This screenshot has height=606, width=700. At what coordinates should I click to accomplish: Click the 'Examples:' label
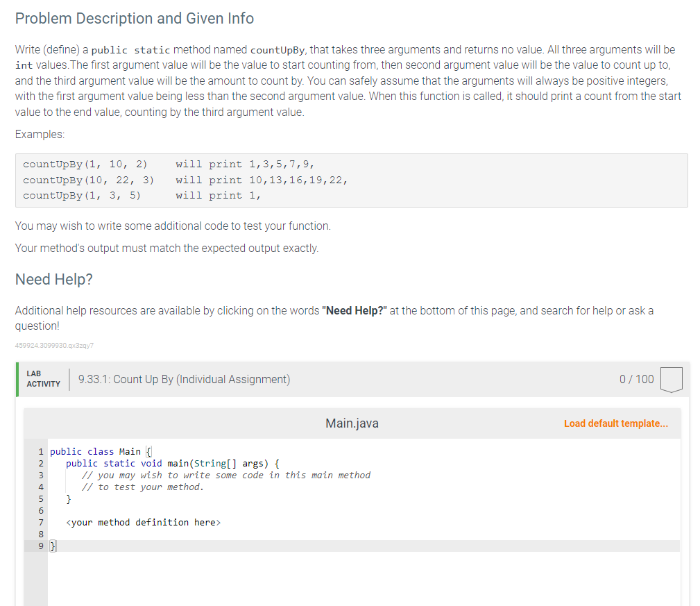pos(40,135)
